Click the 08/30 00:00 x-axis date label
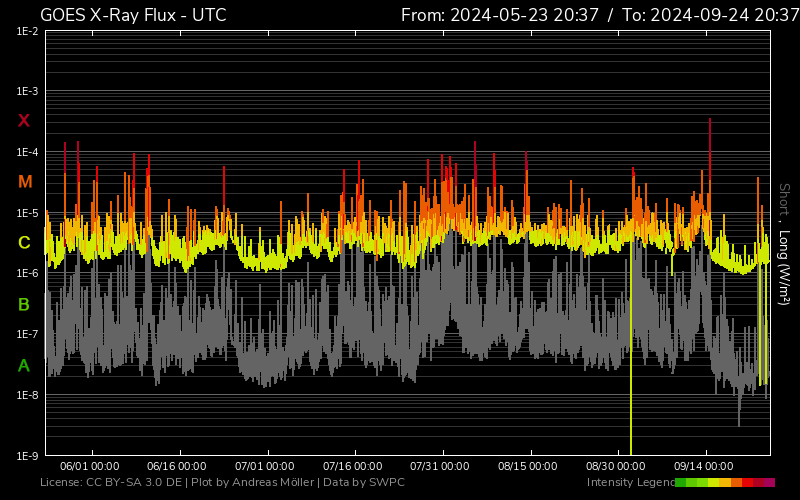The width and height of the screenshot is (800, 500). click(616, 466)
